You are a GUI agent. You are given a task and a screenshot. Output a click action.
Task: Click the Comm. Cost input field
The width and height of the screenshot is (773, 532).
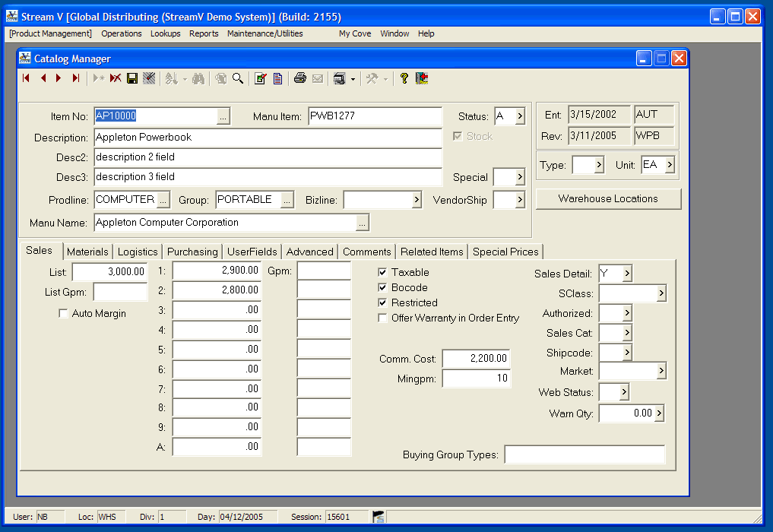tap(476, 359)
